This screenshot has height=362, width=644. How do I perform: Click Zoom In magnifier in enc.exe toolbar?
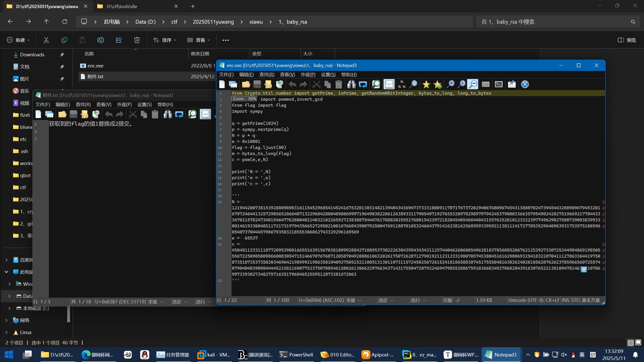pos(450,85)
